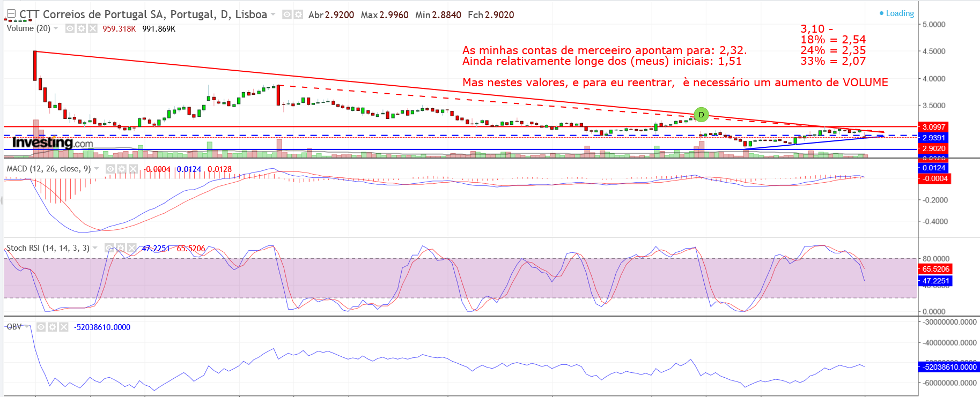This screenshot has width=980, height=397.
Task: Remove the Stoch RSI indicator
Action: (x=132, y=248)
